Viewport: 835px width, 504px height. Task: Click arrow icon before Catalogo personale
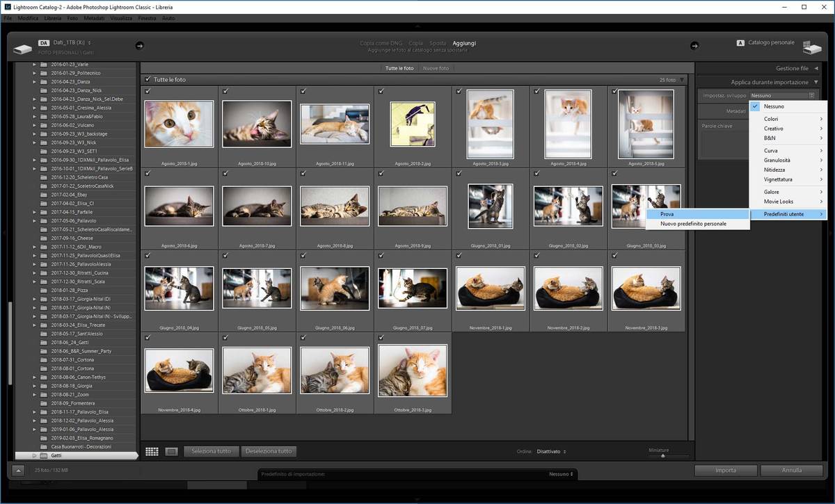(x=694, y=46)
